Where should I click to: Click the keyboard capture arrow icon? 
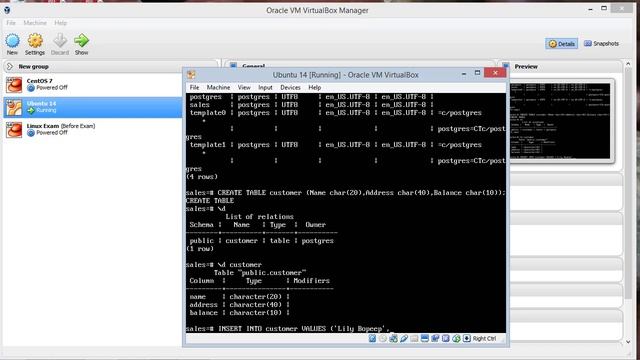[467, 338]
